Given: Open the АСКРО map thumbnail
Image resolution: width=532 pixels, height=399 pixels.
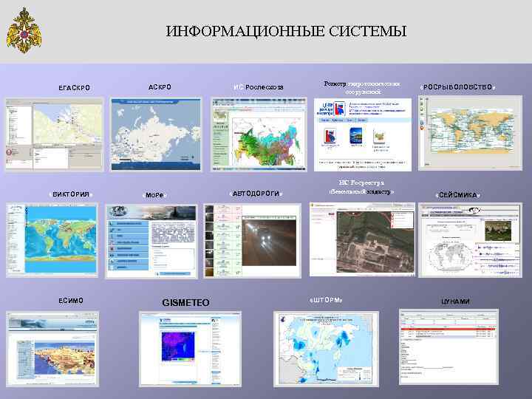Looking at the screenshot, I should 156,134.
